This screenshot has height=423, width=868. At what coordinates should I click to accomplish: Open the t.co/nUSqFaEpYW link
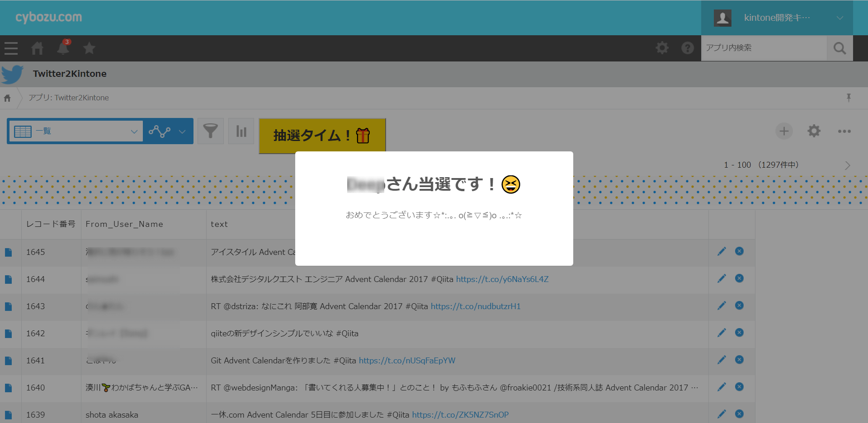click(407, 361)
